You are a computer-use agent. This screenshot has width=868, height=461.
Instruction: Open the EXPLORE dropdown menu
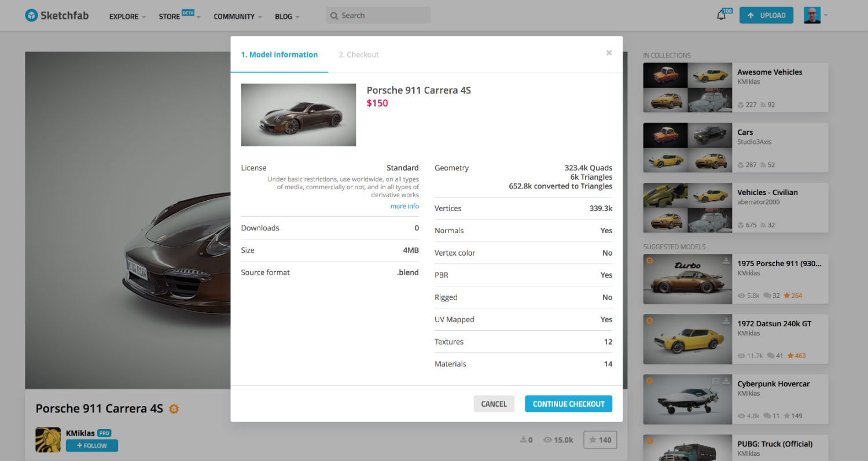(123, 17)
